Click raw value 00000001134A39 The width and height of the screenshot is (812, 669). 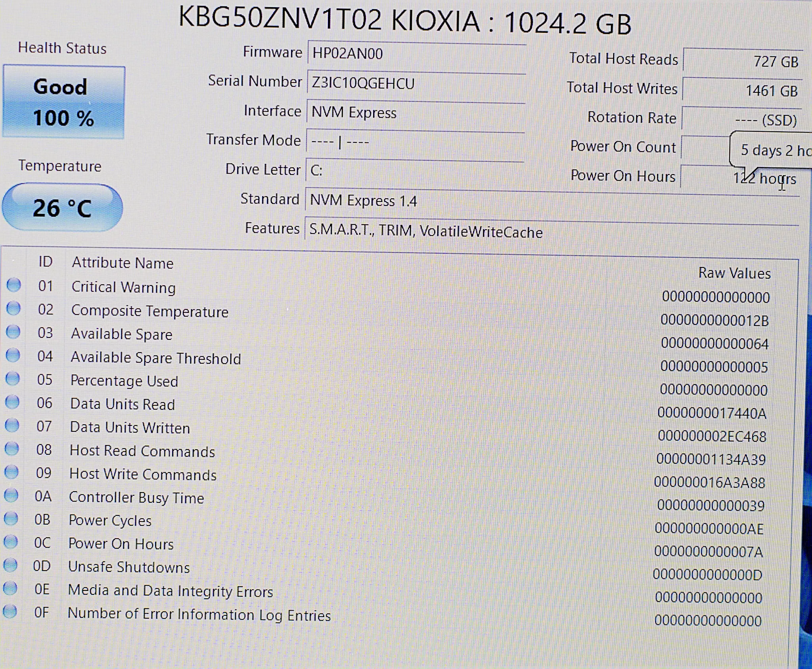(711, 459)
